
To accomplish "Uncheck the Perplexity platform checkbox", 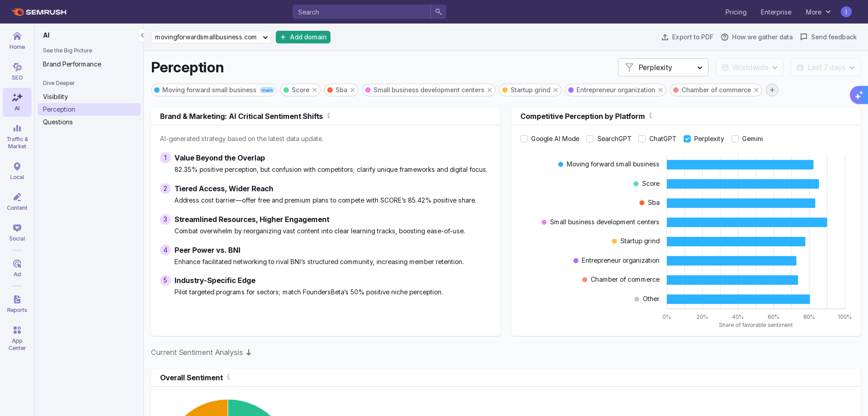I will click(x=687, y=139).
